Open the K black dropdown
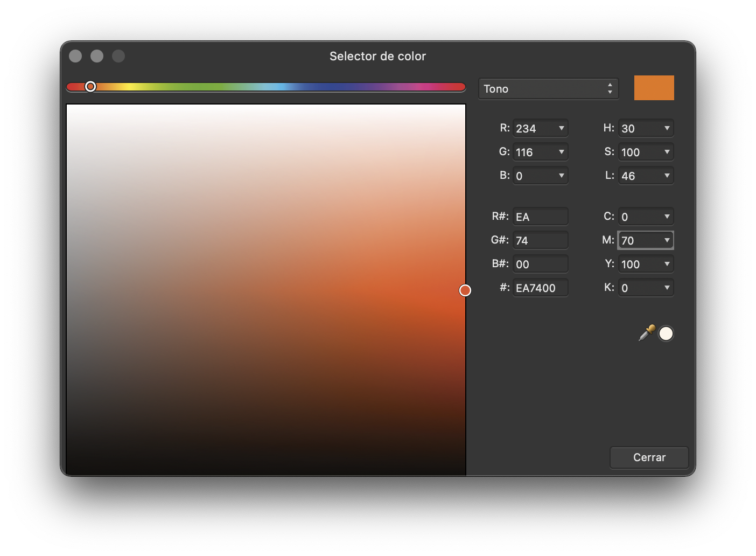 coord(667,288)
